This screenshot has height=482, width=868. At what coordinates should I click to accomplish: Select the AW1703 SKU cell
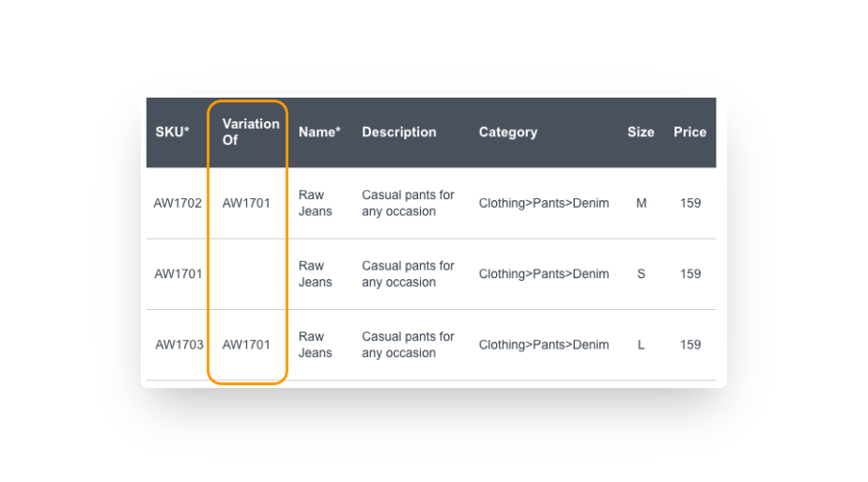click(x=178, y=345)
